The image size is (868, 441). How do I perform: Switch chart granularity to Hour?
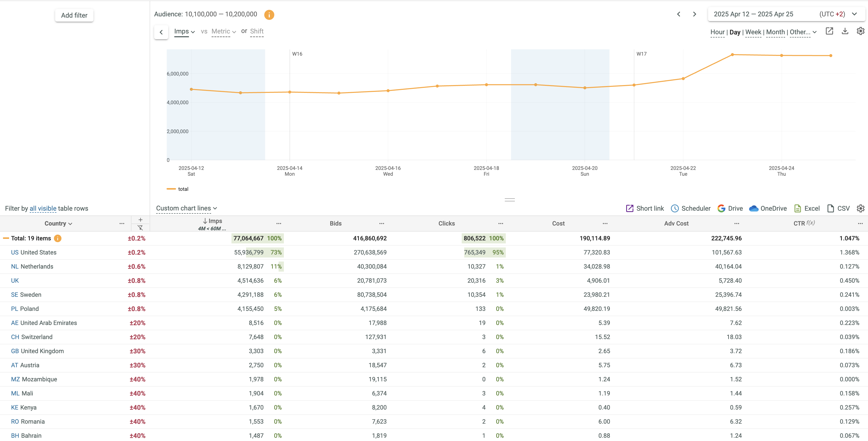click(717, 32)
